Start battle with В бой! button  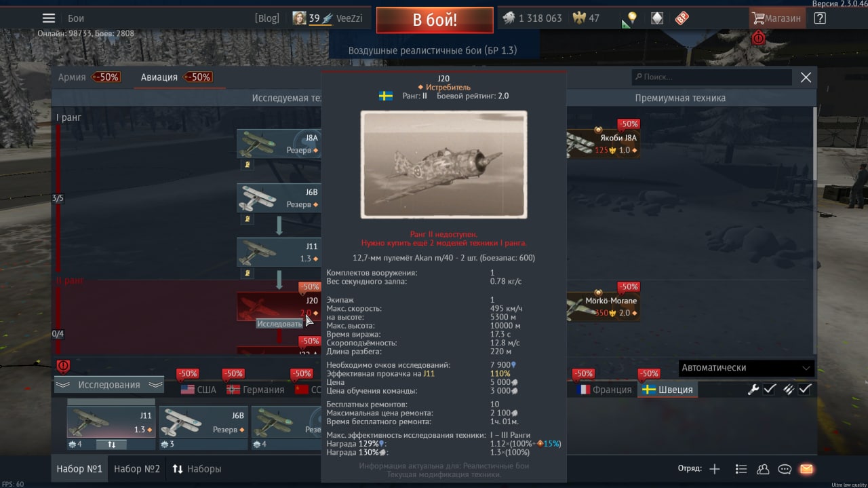pos(435,20)
